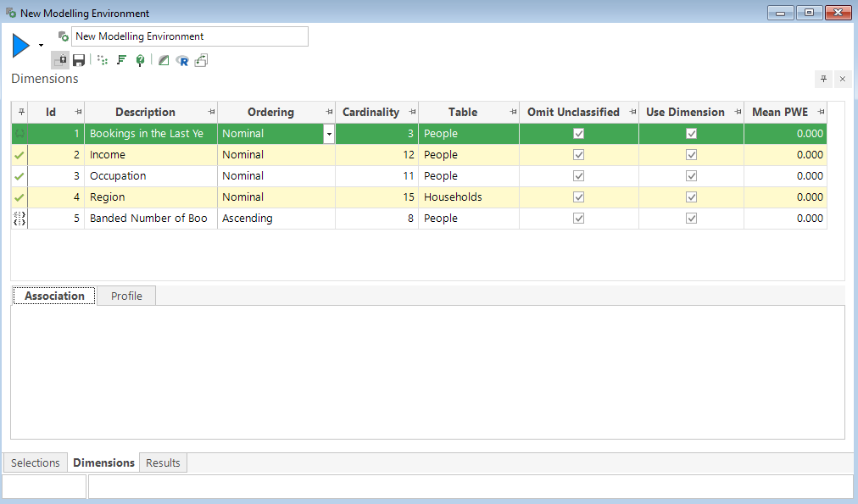858x504 pixels.
Task: Click the green tick status icon for Region
Action: 19,197
